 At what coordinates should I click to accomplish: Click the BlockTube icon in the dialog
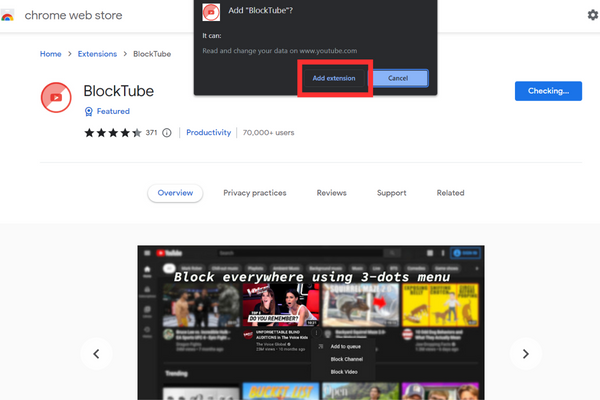pos(211,12)
